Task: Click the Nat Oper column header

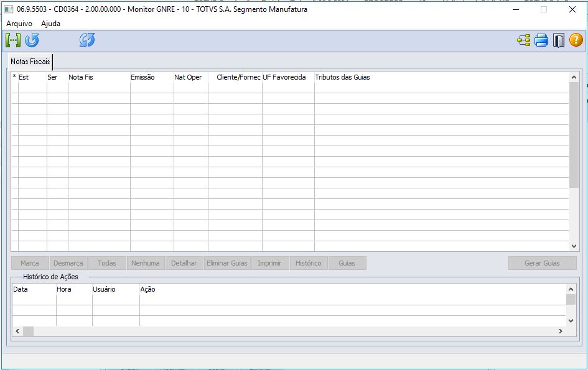Action: point(191,77)
